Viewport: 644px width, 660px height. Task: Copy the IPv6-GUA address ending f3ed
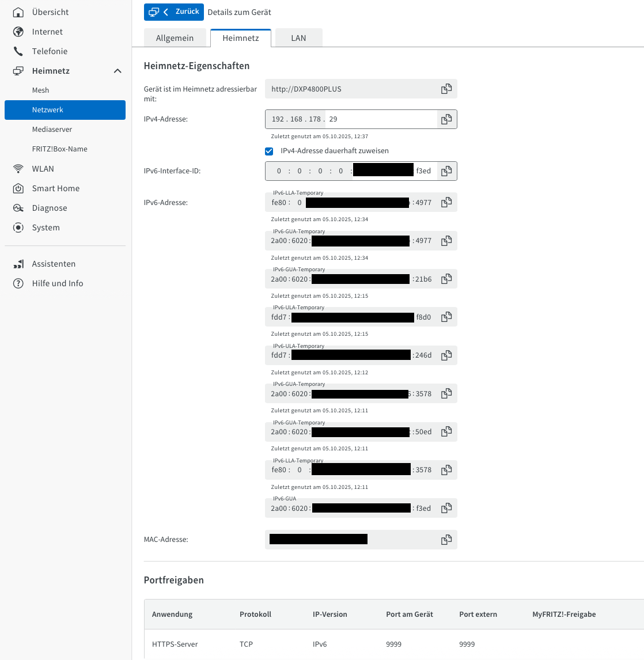pyautogui.click(x=446, y=508)
